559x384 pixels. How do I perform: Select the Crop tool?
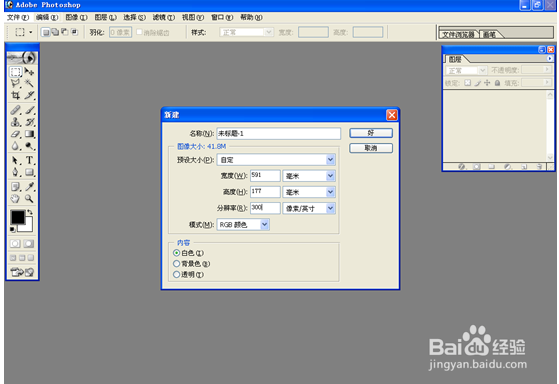point(15,95)
